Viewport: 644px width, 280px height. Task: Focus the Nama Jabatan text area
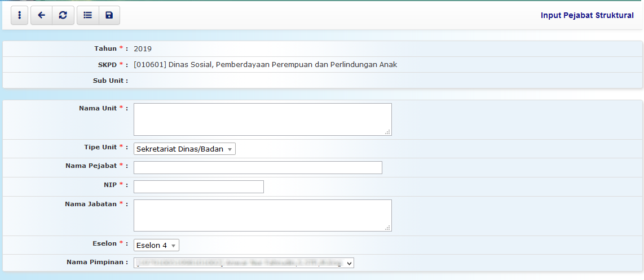pos(262,215)
